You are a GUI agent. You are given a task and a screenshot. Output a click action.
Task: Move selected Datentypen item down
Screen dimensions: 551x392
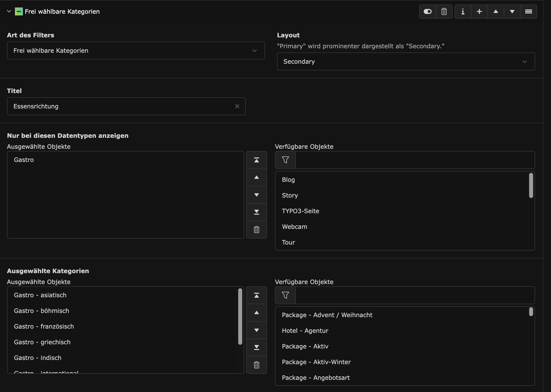click(x=257, y=195)
